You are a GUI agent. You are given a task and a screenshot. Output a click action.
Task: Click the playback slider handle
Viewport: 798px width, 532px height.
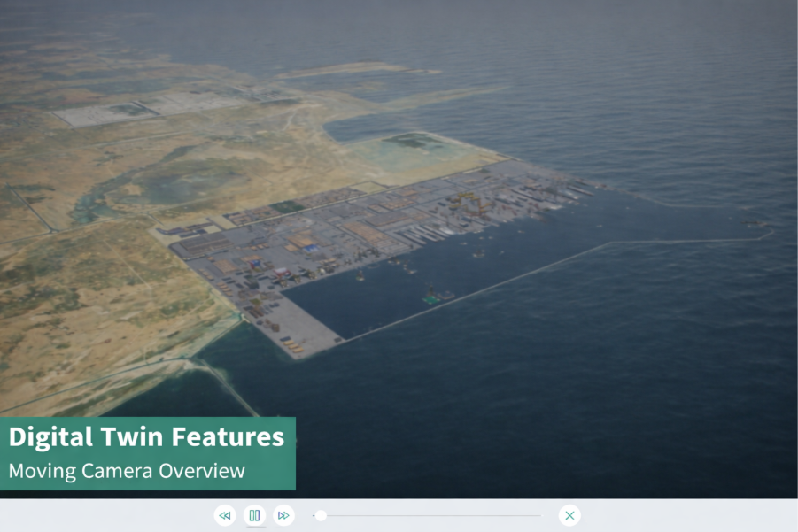[321, 515]
